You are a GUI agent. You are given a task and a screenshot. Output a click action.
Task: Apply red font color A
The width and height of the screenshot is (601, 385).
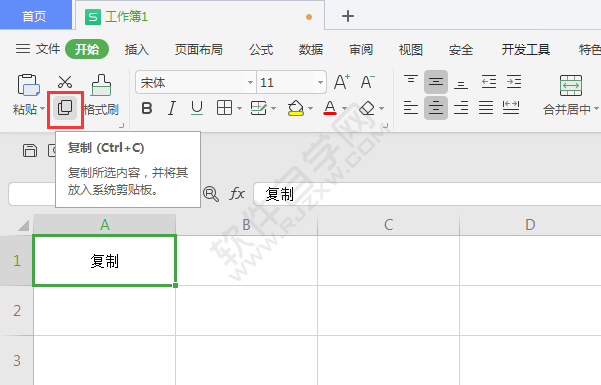pos(330,108)
